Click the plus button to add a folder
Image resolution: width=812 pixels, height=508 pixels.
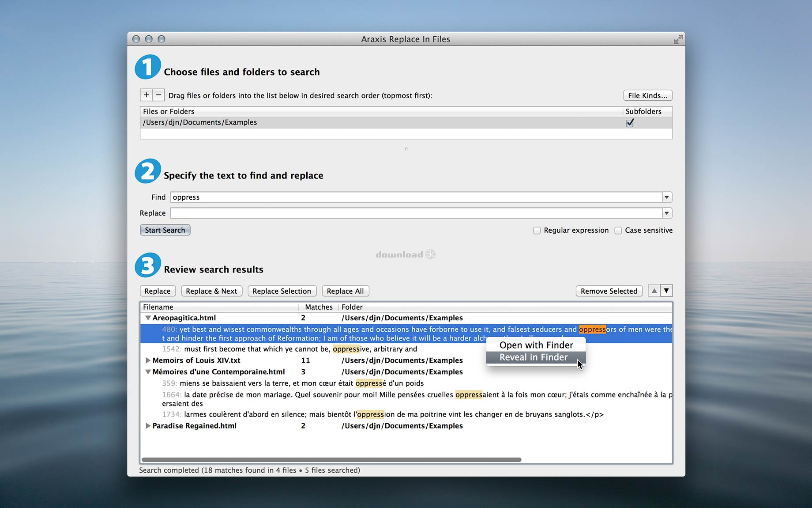pyautogui.click(x=146, y=95)
